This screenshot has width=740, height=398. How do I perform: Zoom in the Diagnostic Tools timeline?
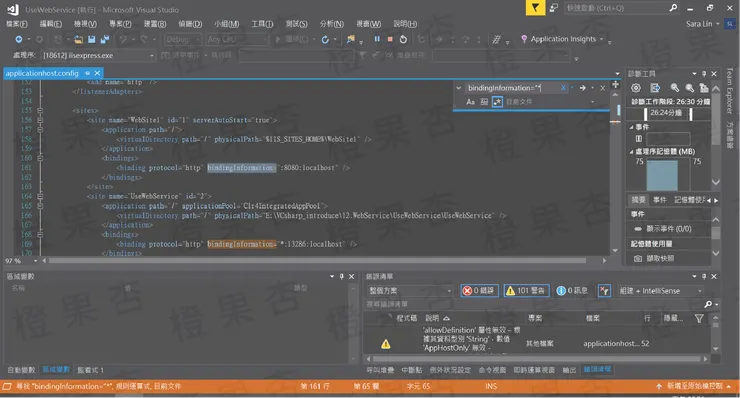pyautogui.click(x=674, y=88)
